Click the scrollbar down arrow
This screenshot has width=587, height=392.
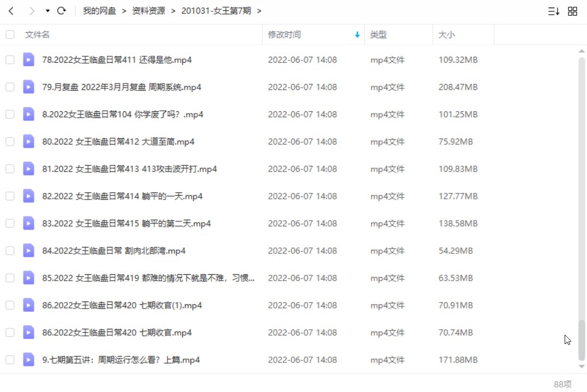[x=582, y=366]
